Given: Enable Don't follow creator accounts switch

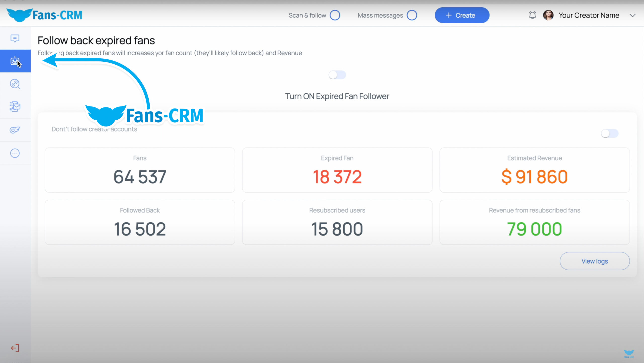Looking at the screenshot, I should point(610,133).
